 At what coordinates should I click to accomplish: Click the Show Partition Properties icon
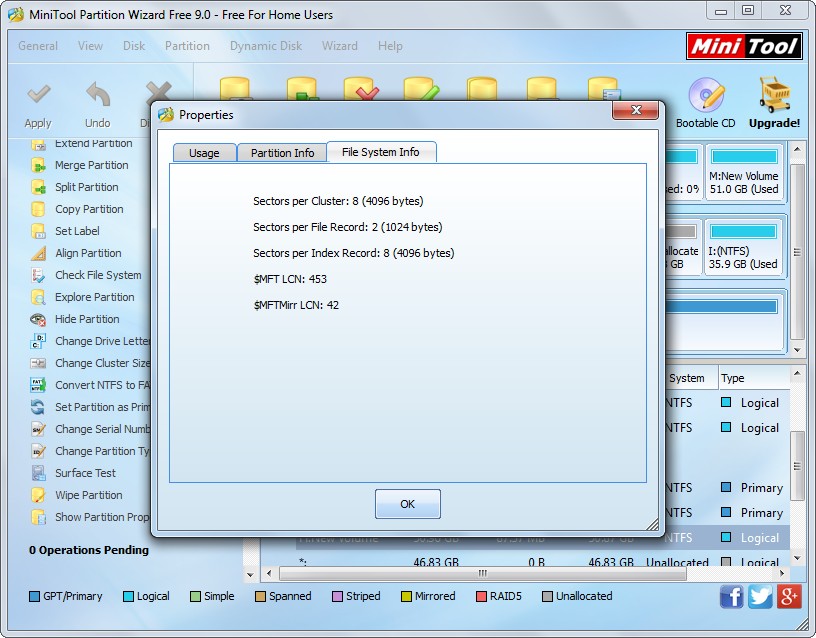(38, 517)
